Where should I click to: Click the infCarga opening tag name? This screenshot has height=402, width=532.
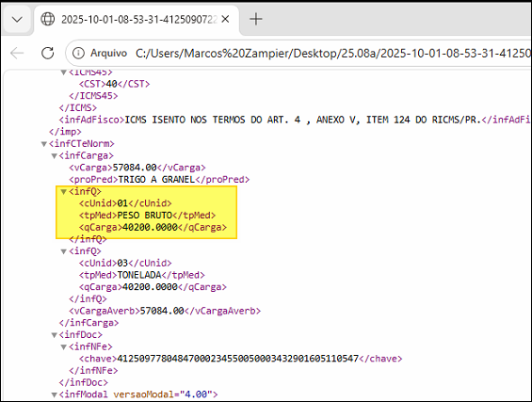click(87, 155)
